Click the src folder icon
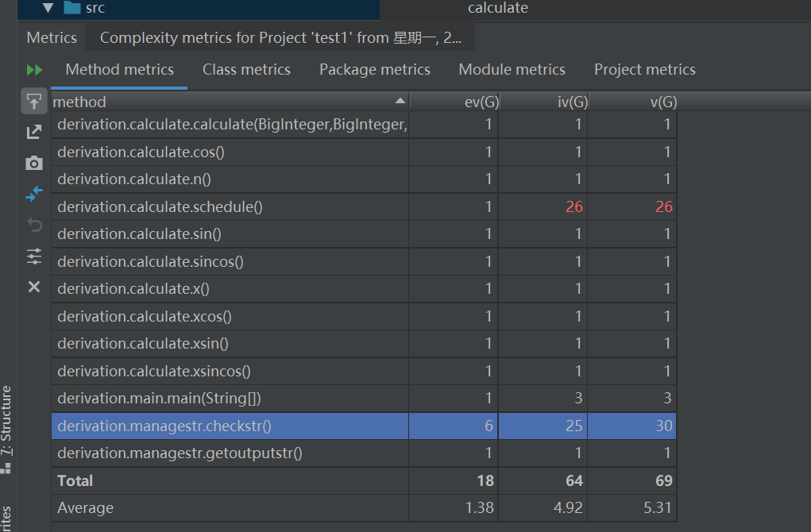The height and width of the screenshot is (532, 811). [72, 8]
